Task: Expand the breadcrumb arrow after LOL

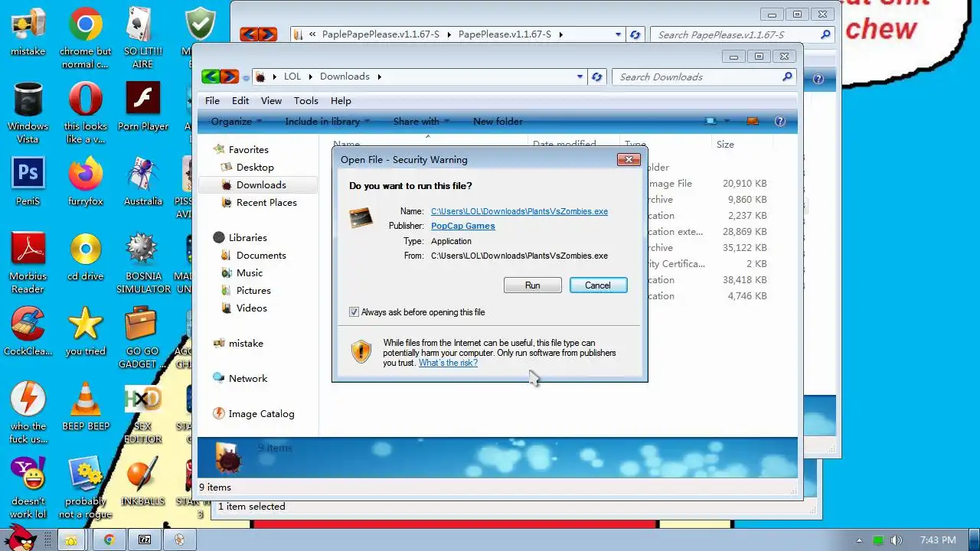Action: [311, 77]
